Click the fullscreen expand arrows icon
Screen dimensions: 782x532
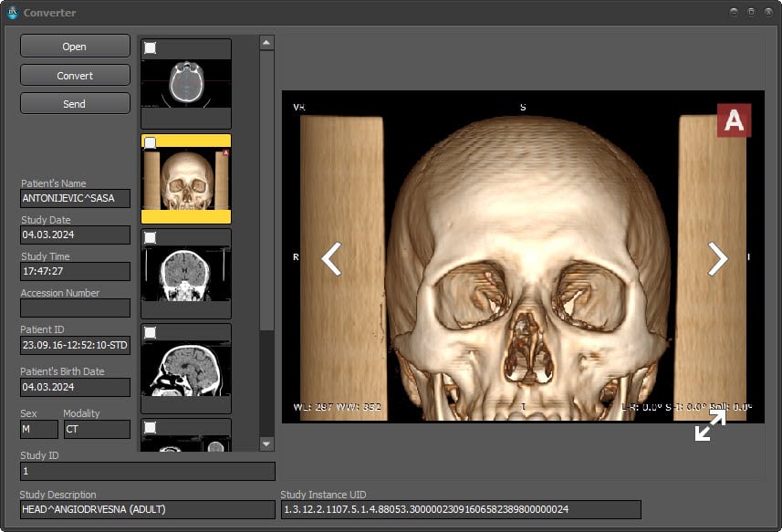point(710,425)
